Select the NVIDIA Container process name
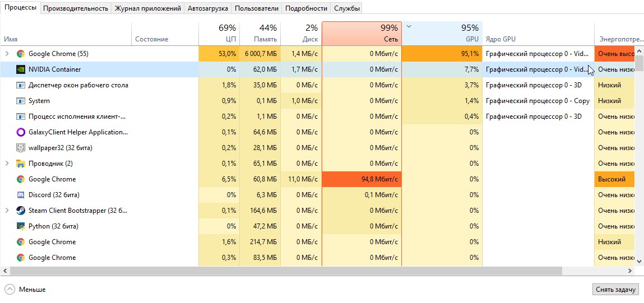The width and height of the screenshot is (644, 303). click(x=54, y=69)
